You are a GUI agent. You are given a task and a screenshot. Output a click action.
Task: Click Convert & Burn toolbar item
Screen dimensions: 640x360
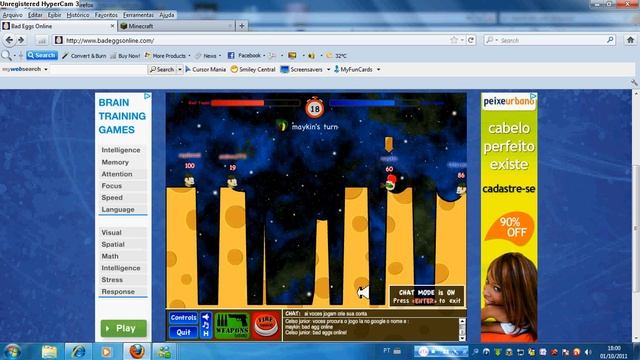(84, 56)
